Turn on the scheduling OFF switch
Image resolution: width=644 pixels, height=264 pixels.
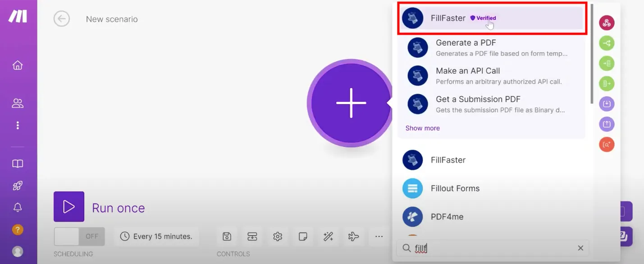pyautogui.click(x=79, y=237)
